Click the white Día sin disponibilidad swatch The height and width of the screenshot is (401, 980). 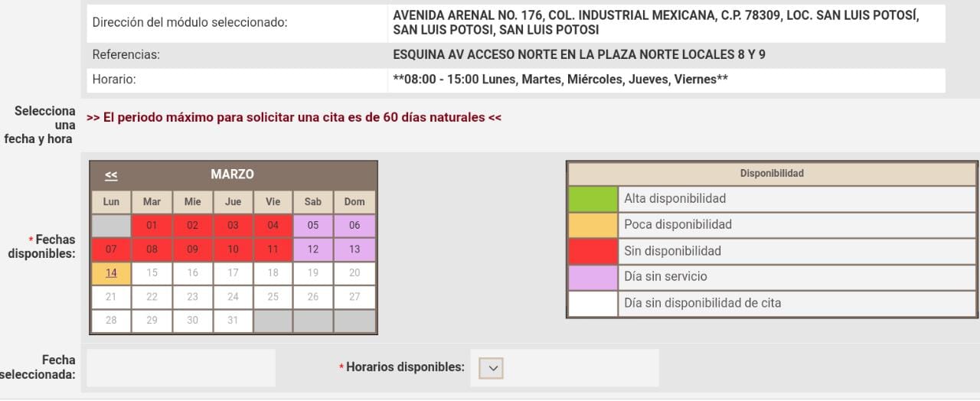[593, 303]
